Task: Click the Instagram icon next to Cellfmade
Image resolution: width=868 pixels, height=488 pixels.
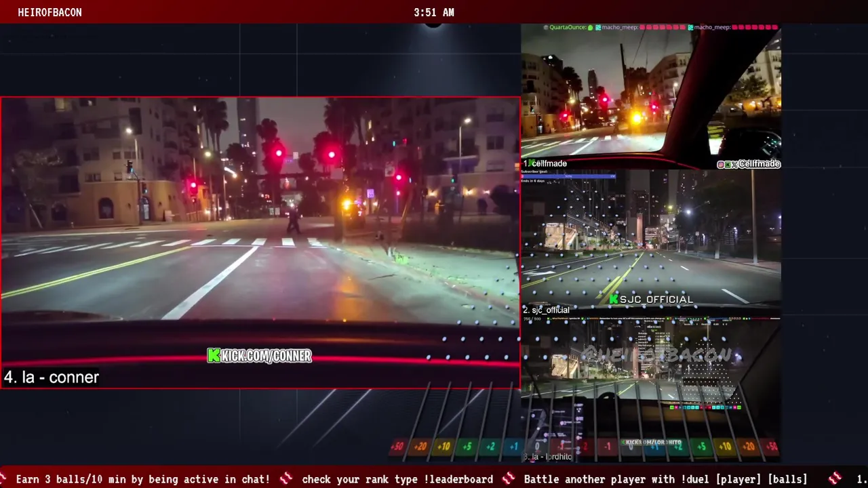Action: click(x=721, y=165)
